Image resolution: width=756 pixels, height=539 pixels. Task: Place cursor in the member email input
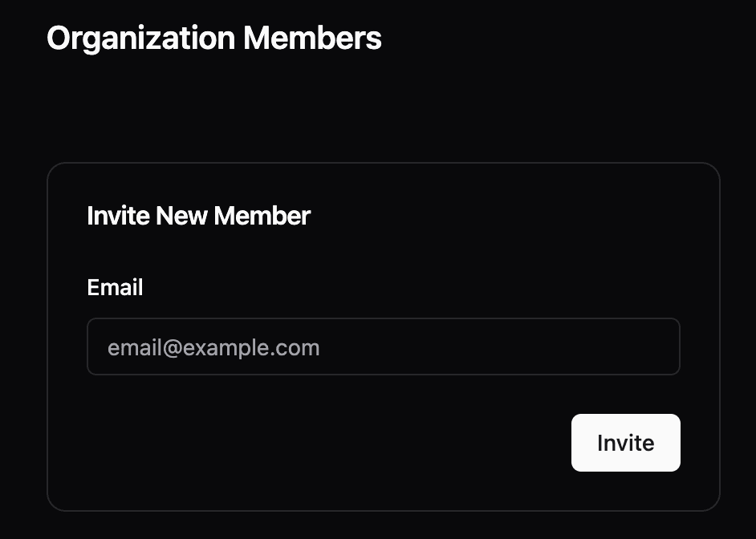coord(383,347)
